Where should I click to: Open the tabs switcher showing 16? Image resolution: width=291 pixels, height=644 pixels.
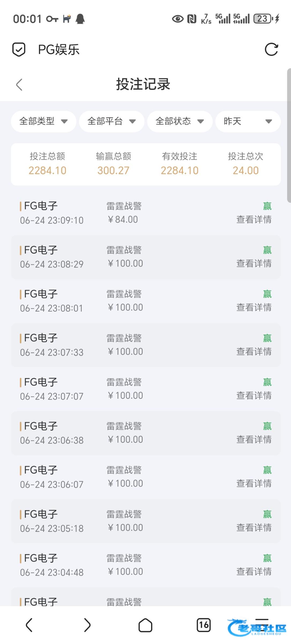[x=204, y=625]
